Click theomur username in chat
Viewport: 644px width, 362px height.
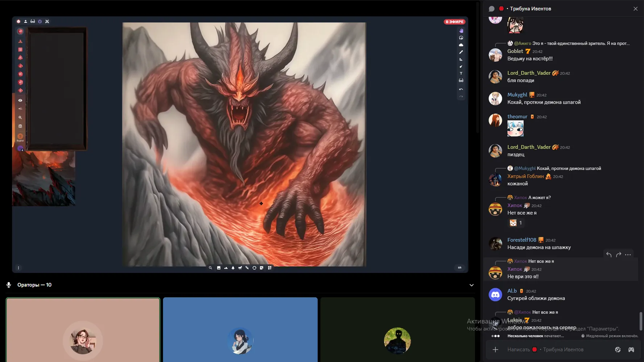coord(517,117)
